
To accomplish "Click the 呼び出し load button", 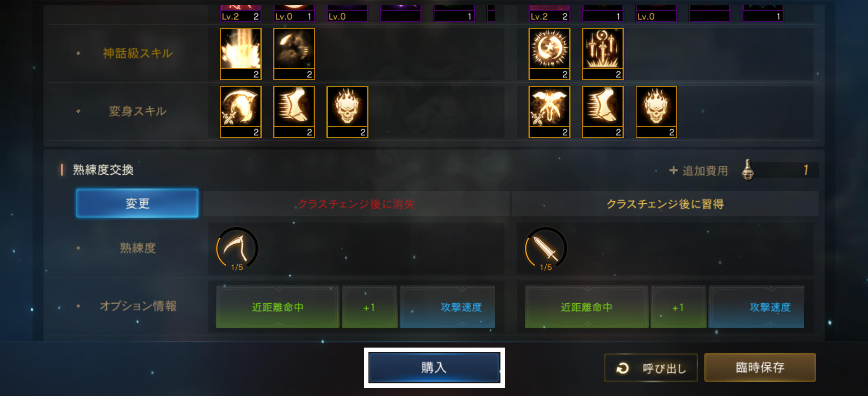I will (651, 368).
